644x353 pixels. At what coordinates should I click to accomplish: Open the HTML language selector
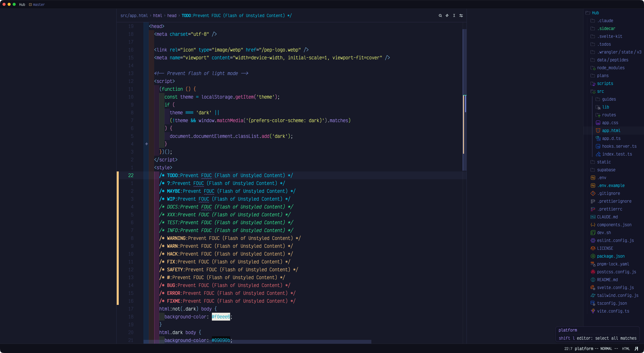626,349
